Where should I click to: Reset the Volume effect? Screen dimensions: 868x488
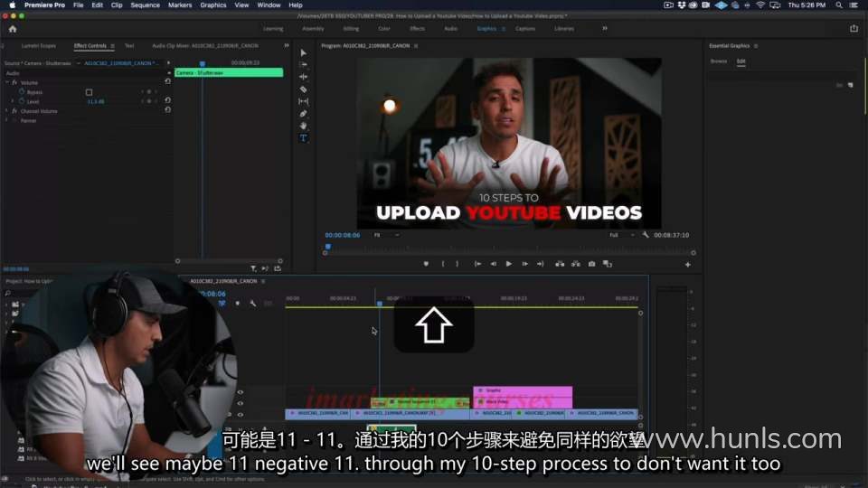click(168, 81)
